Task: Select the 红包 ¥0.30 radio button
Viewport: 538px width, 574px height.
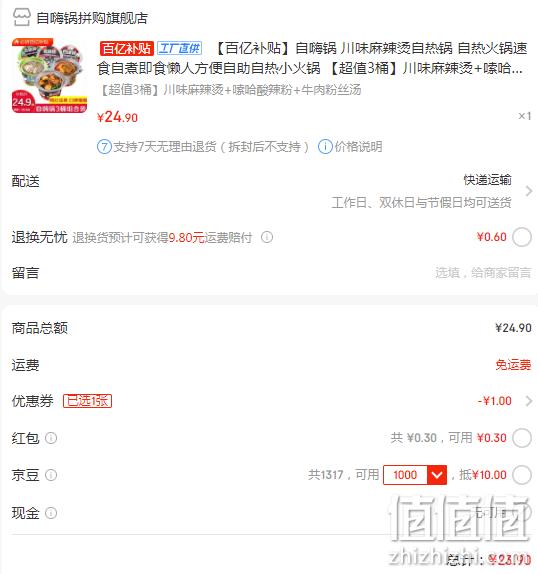Action: tap(522, 438)
